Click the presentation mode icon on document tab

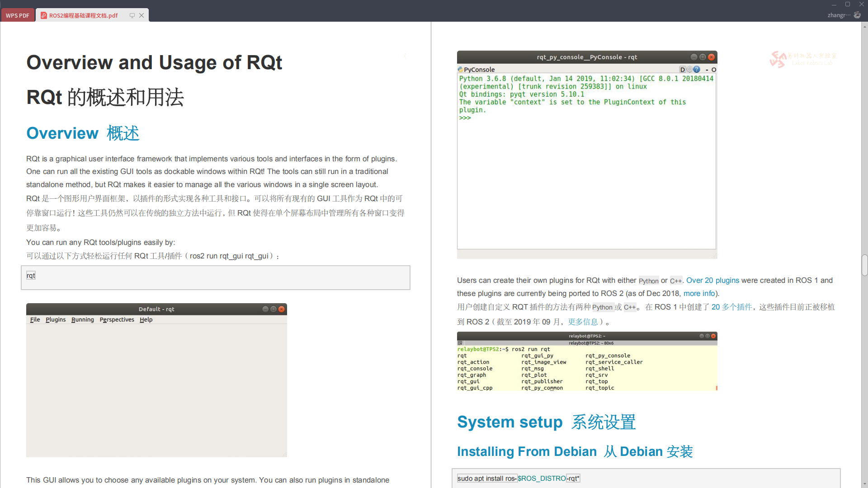[132, 15]
